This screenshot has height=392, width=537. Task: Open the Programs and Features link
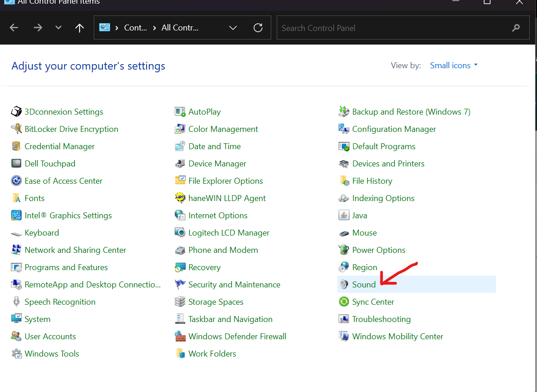66,267
